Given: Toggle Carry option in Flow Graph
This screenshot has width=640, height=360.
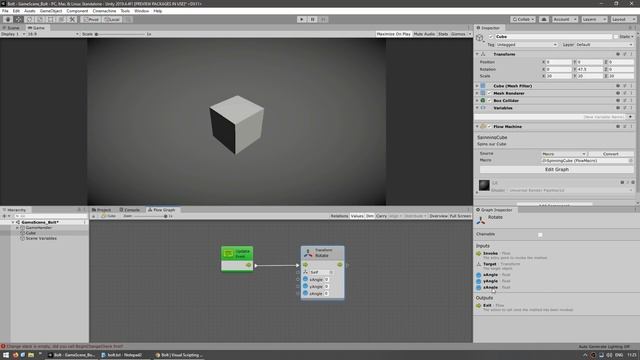Looking at the screenshot, I should [x=381, y=216].
